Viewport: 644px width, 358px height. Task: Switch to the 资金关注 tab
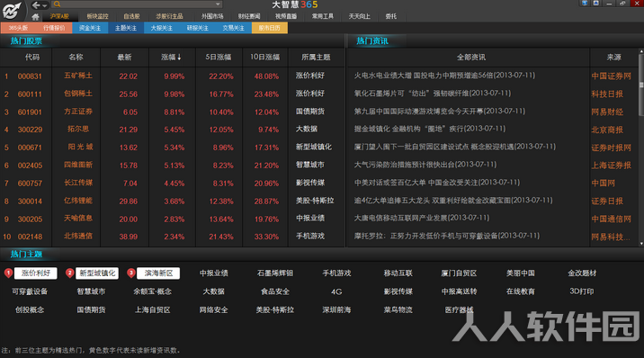click(x=90, y=28)
